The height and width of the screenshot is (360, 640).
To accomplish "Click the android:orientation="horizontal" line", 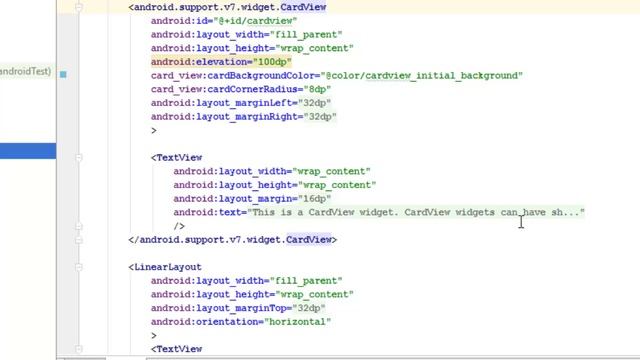I will click(x=241, y=322).
